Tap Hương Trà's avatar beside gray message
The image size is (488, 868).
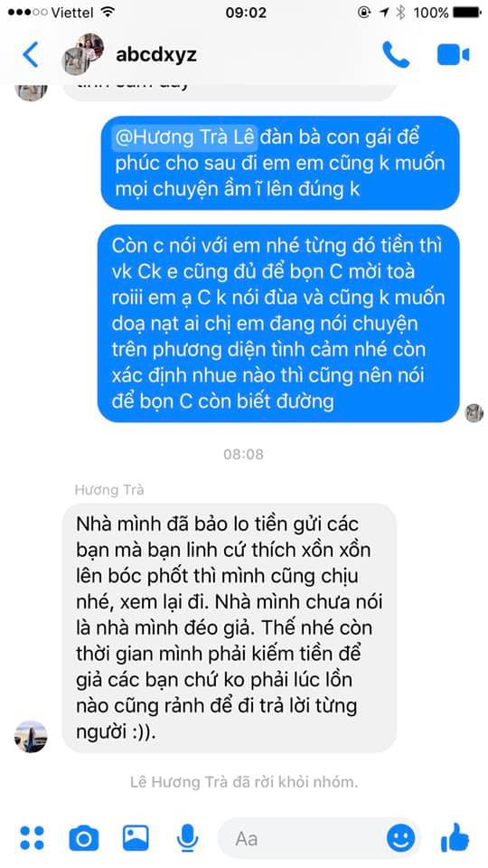click(x=31, y=737)
